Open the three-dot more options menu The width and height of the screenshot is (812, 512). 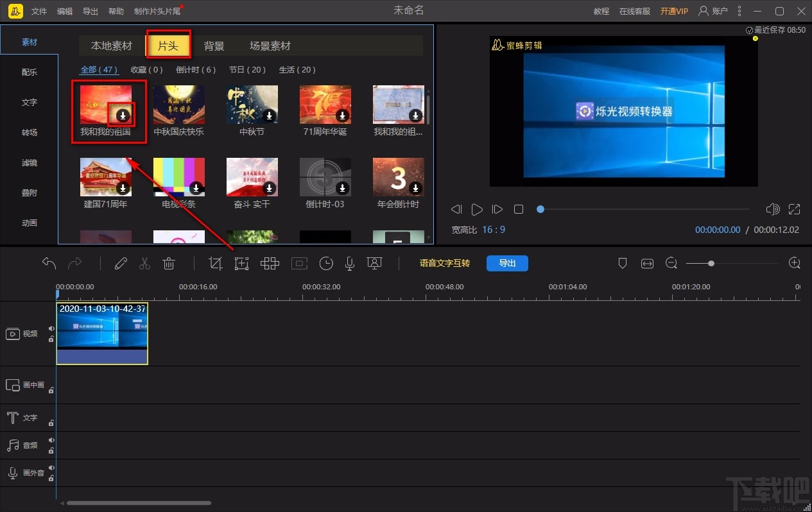[x=740, y=11]
